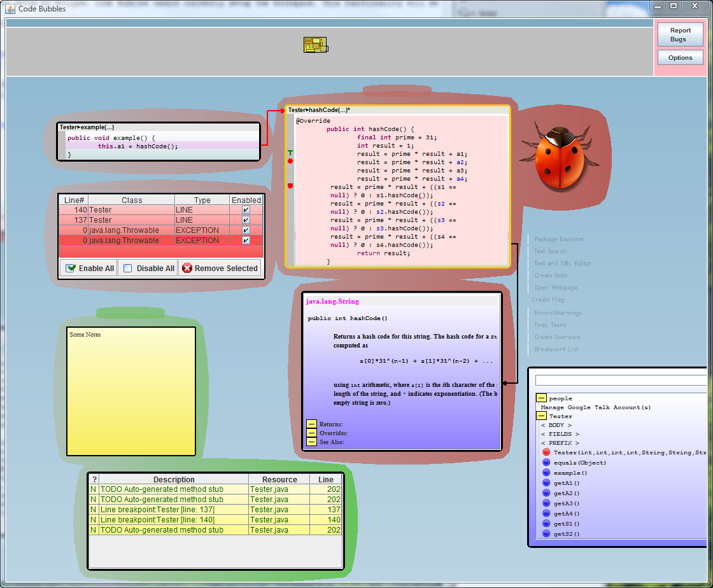Viewport: 713px width, 588px height.
Task: Collapse the Tester class node
Action: [x=541, y=416]
